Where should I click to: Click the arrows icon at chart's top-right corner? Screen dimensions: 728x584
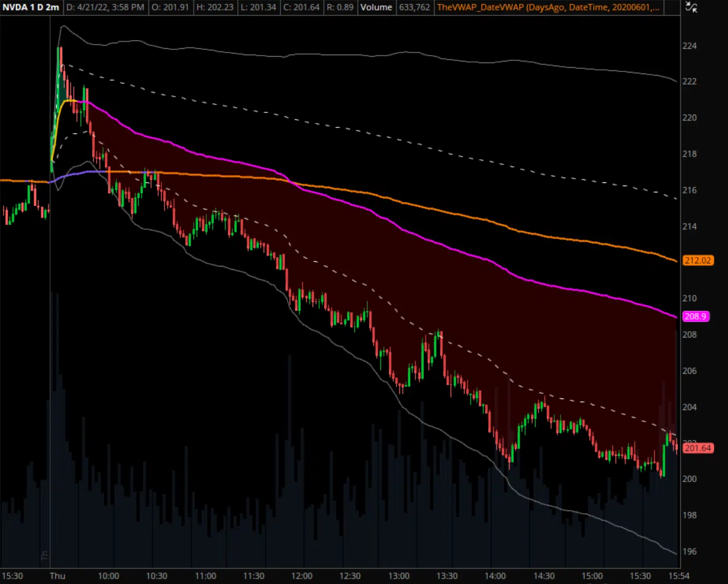click(691, 7)
